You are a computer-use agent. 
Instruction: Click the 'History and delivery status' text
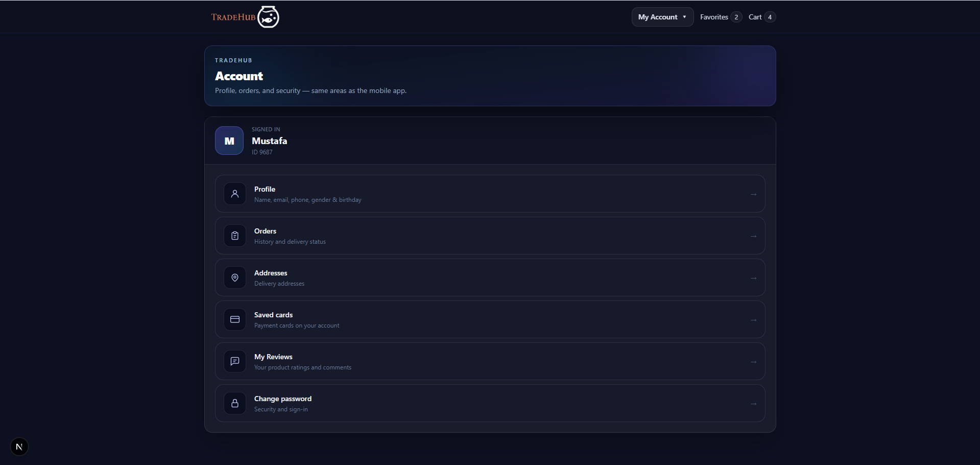(x=290, y=242)
